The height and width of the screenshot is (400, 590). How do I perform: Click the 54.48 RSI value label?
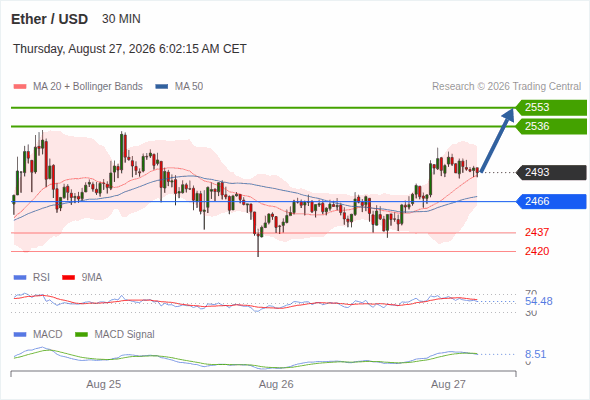[x=538, y=301]
